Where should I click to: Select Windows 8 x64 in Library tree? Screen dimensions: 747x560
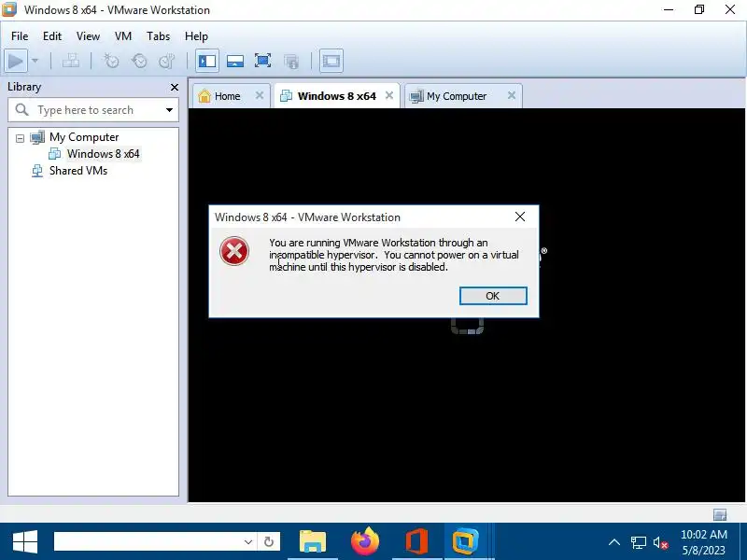click(x=103, y=154)
